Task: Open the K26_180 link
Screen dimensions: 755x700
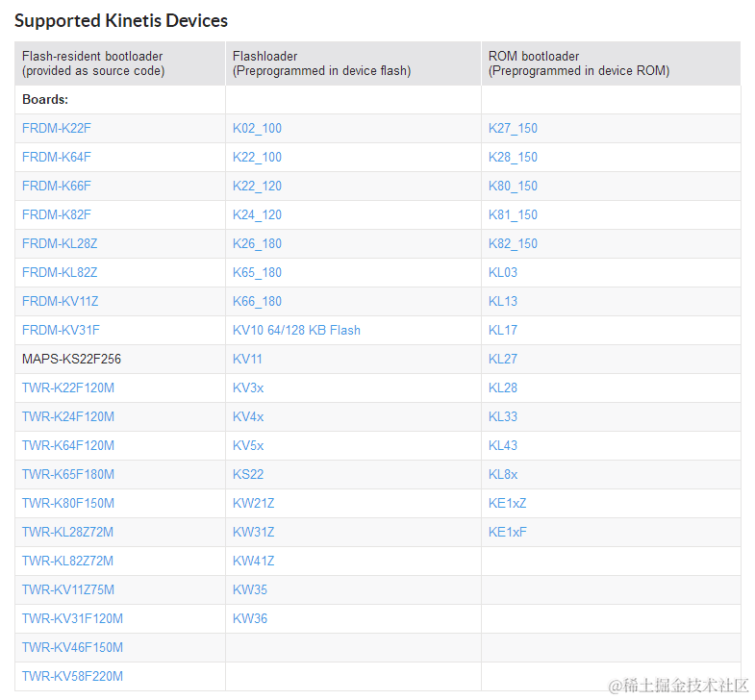Action: (x=257, y=244)
